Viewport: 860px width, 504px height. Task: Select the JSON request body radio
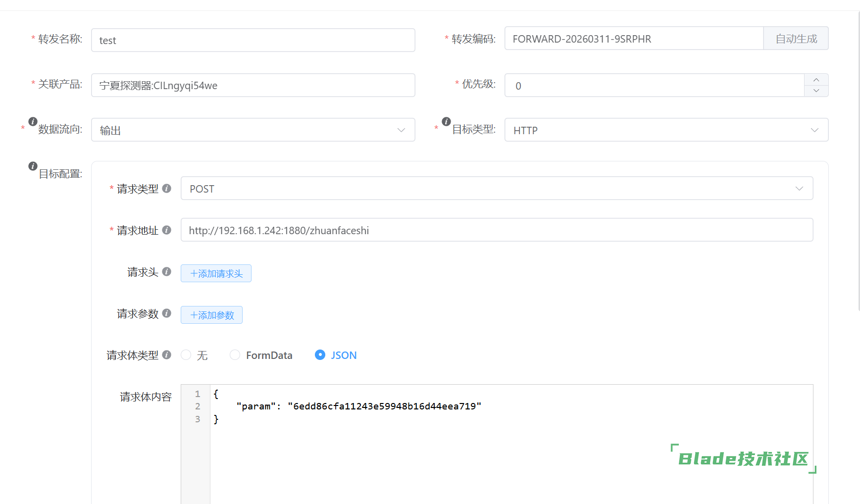[320, 355]
